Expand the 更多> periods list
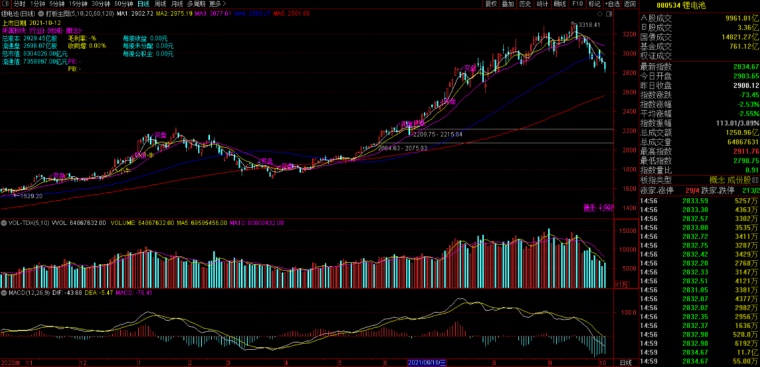 click(215, 4)
